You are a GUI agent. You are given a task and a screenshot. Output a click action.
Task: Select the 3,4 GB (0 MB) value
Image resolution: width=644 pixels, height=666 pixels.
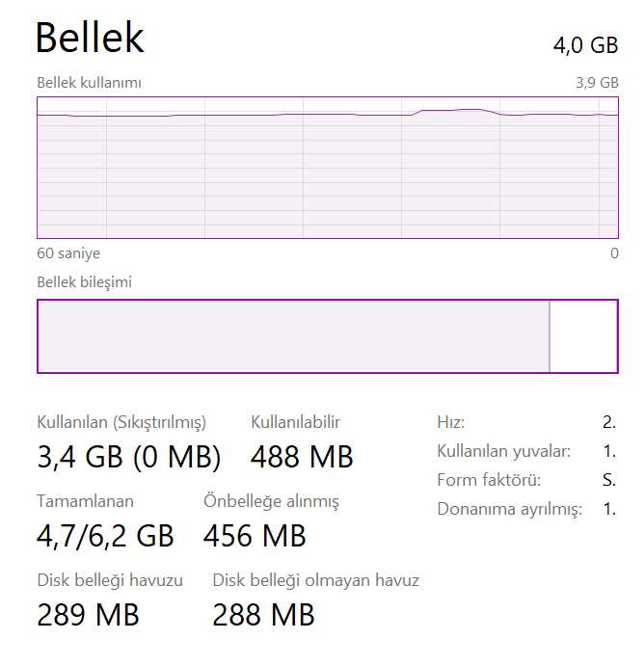129,457
